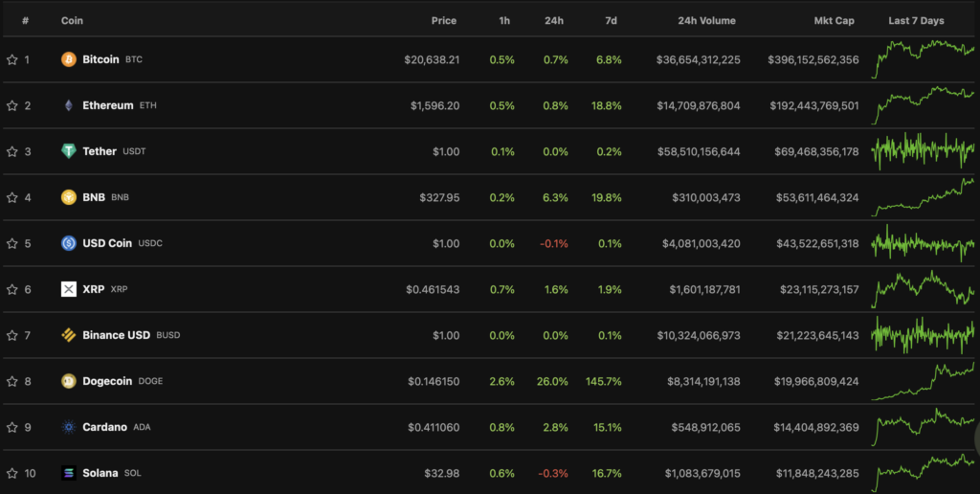Click the XRP logo icon
This screenshot has width=980, height=494.
[x=69, y=289]
